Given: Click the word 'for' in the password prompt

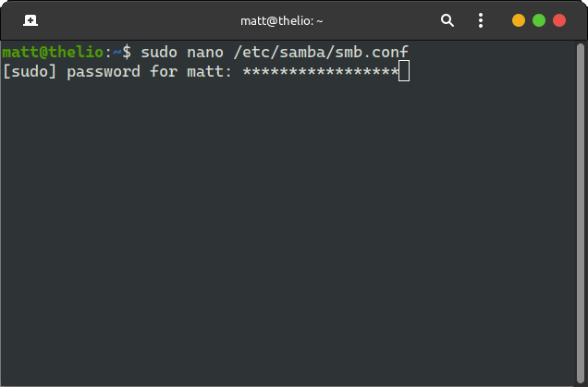Looking at the screenshot, I should (164, 71).
